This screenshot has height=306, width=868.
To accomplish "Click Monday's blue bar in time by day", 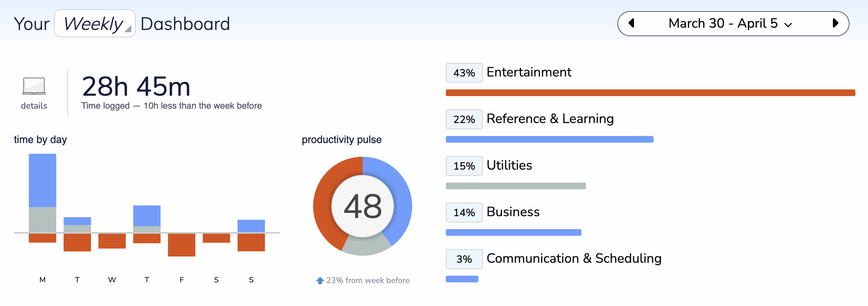I will point(43,180).
